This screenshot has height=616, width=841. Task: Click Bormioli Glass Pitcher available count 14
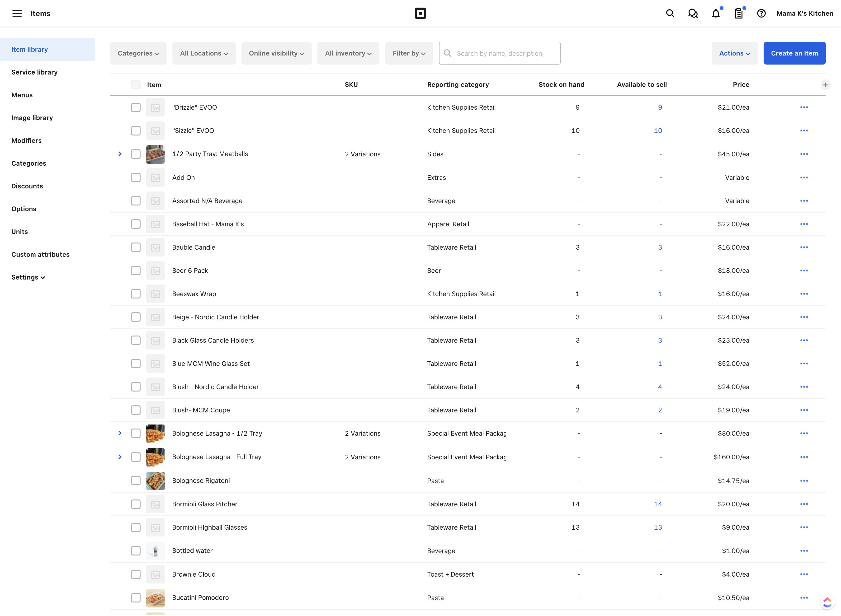pyautogui.click(x=657, y=504)
